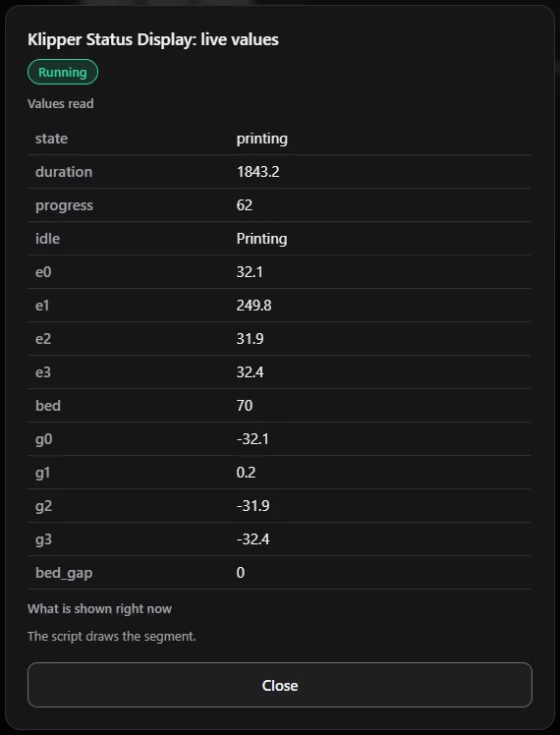Image resolution: width=560 pixels, height=735 pixels.
Task: Click the bed value 70
Action: [x=245, y=406]
